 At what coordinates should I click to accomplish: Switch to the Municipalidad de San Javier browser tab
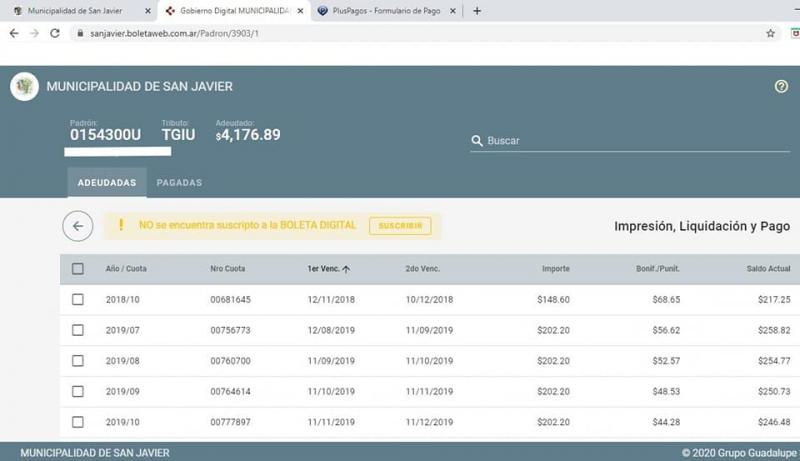click(x=77, y=11)
